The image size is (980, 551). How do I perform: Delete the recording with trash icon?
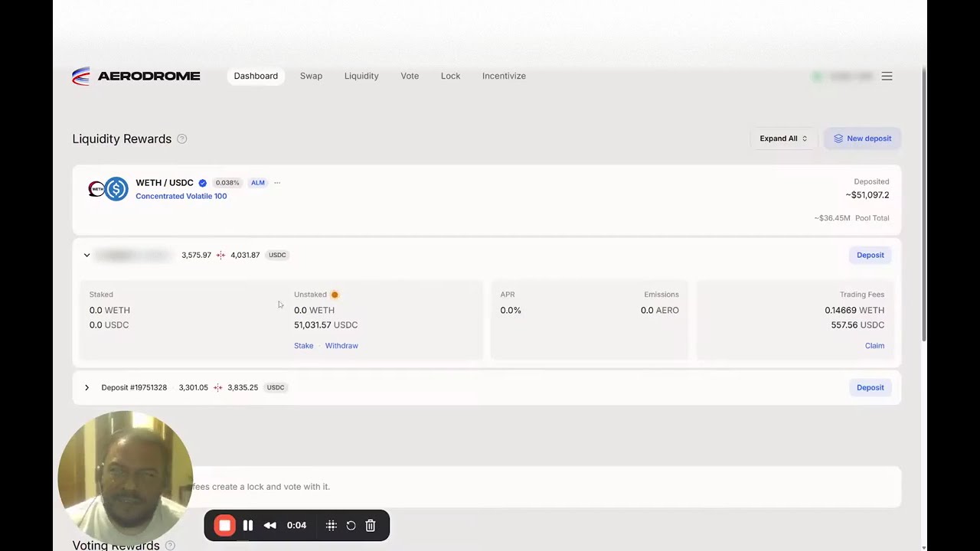(371, 526)
